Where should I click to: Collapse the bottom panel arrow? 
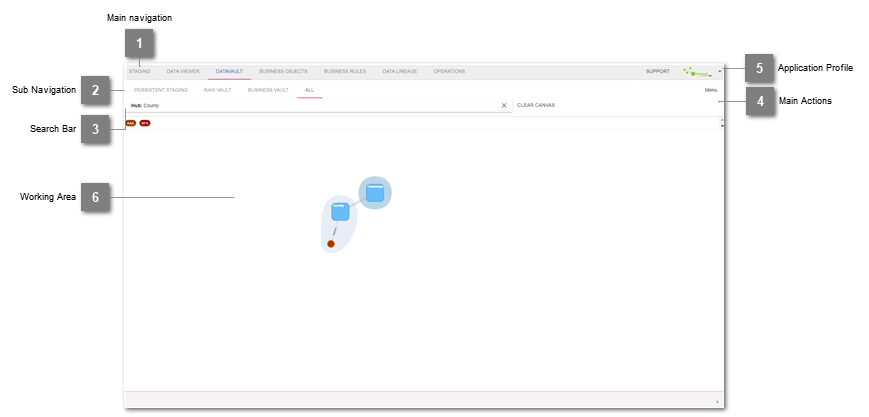point(717,402)
